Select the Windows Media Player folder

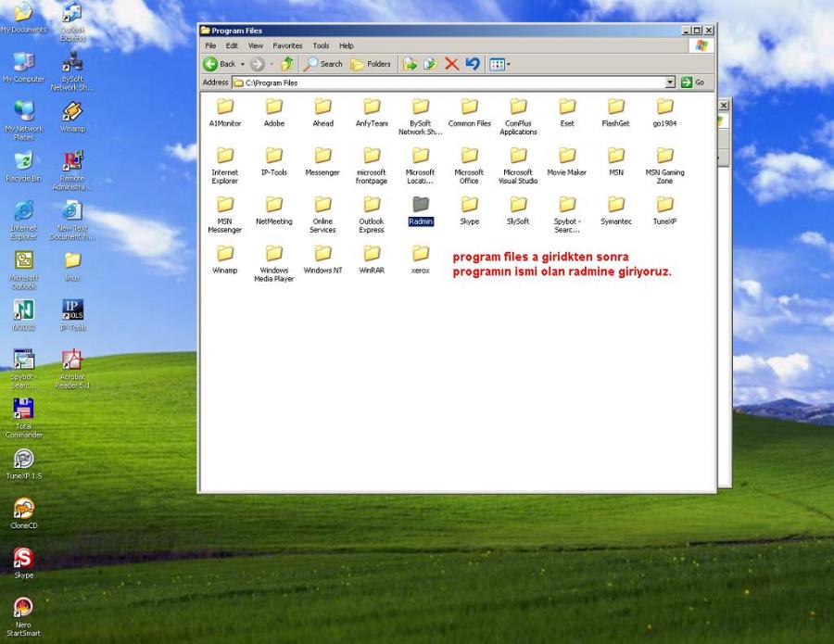274,264
